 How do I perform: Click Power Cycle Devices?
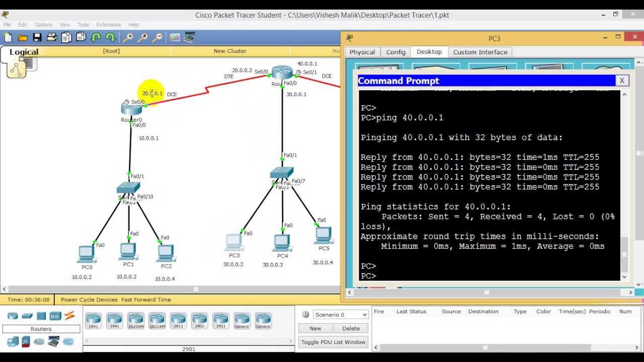click(89, 300)
